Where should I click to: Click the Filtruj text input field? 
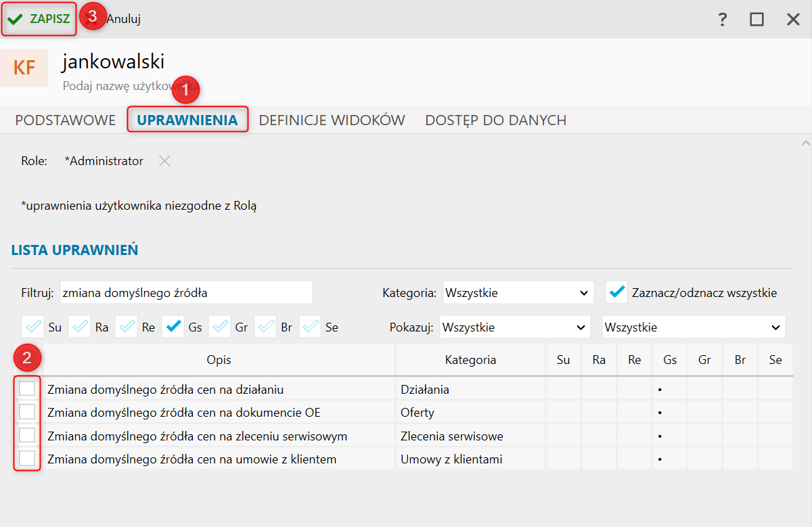[x=186, y=293]
